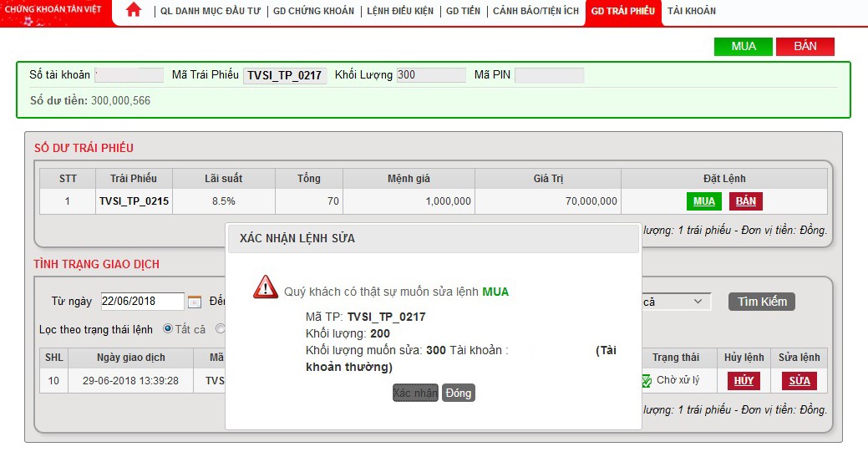Open Cảnh Báo/Tiện Ích menu
This screenshot has height=457, width=868.
tap(536, 11)
